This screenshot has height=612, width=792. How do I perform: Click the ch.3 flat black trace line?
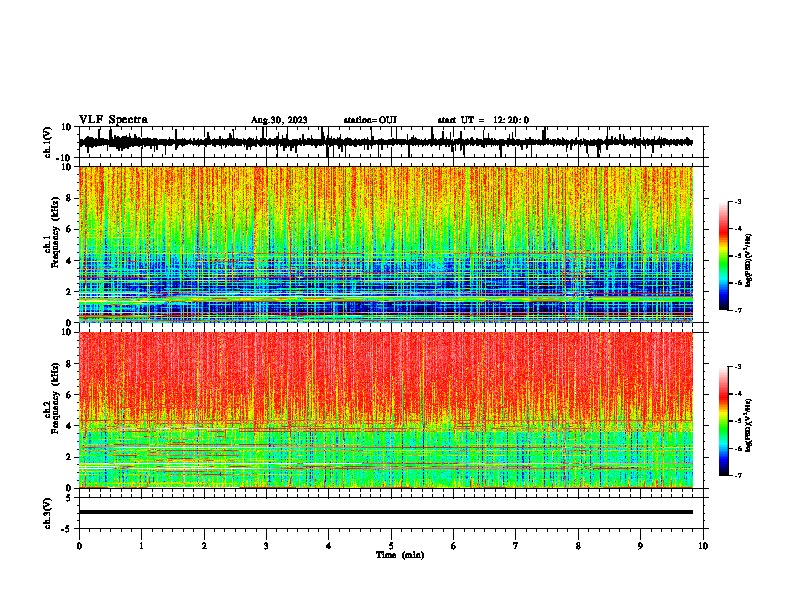386,512
